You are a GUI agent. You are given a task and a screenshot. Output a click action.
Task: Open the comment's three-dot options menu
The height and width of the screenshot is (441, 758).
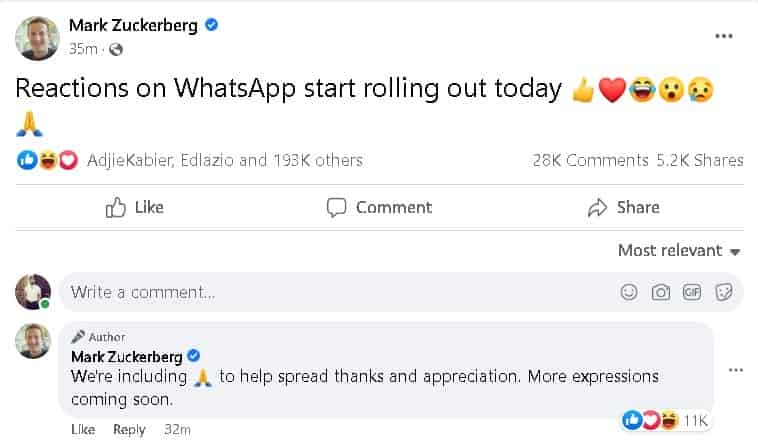(x=736, y=370)
